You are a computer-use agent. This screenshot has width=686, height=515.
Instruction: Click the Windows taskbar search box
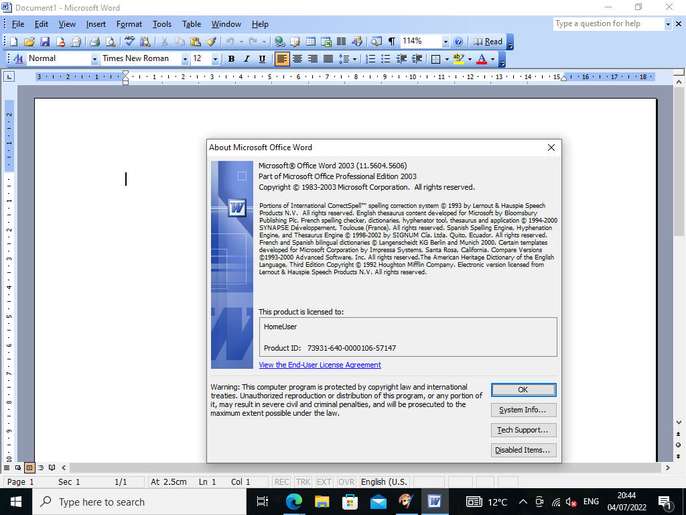click(x=139, y=502)
